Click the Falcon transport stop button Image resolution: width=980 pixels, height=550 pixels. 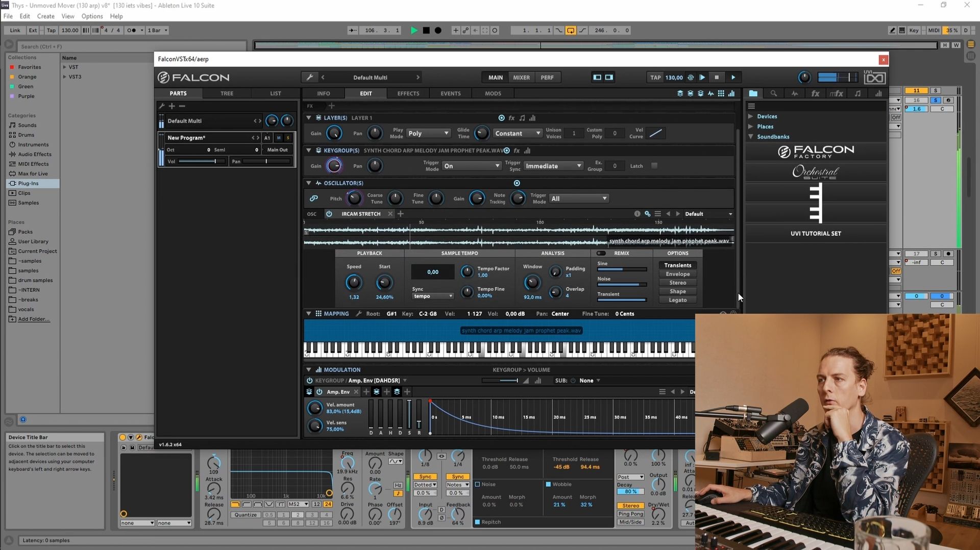tap(717, 78)
